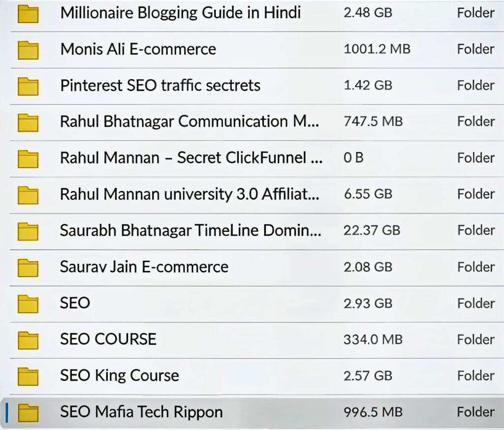Click the 6.55 GB size entry

(368, 194)
